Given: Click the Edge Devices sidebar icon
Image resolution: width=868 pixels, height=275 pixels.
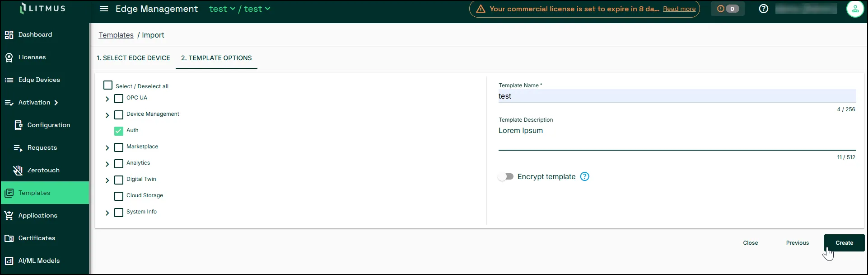Looking at the screenshot, I should pyautogui.click(x=9, y=80).
